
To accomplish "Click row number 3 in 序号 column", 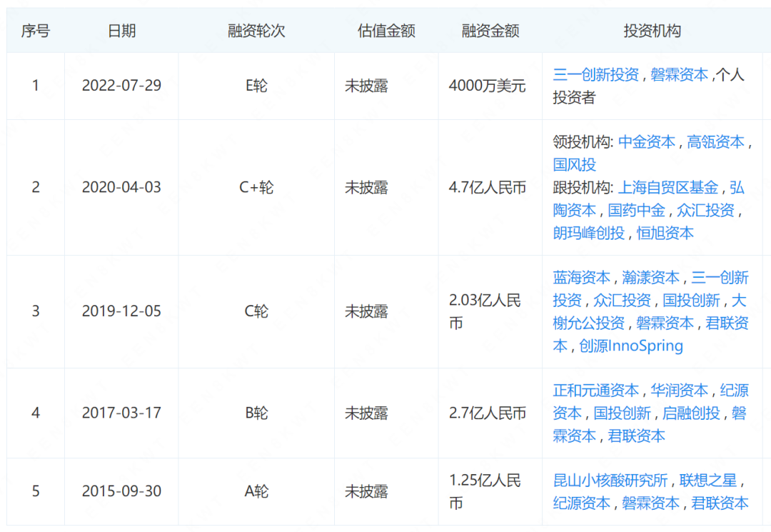I will pos(36,311).
